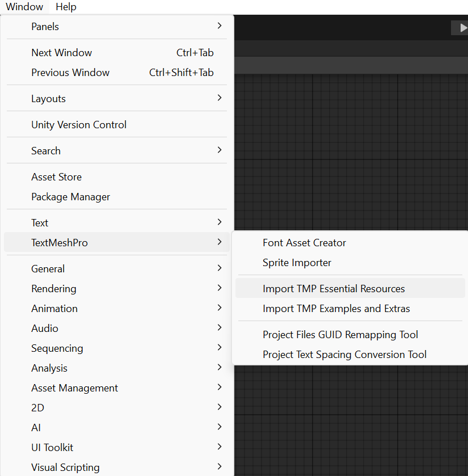Open the Asset Store

click(57, 177)
